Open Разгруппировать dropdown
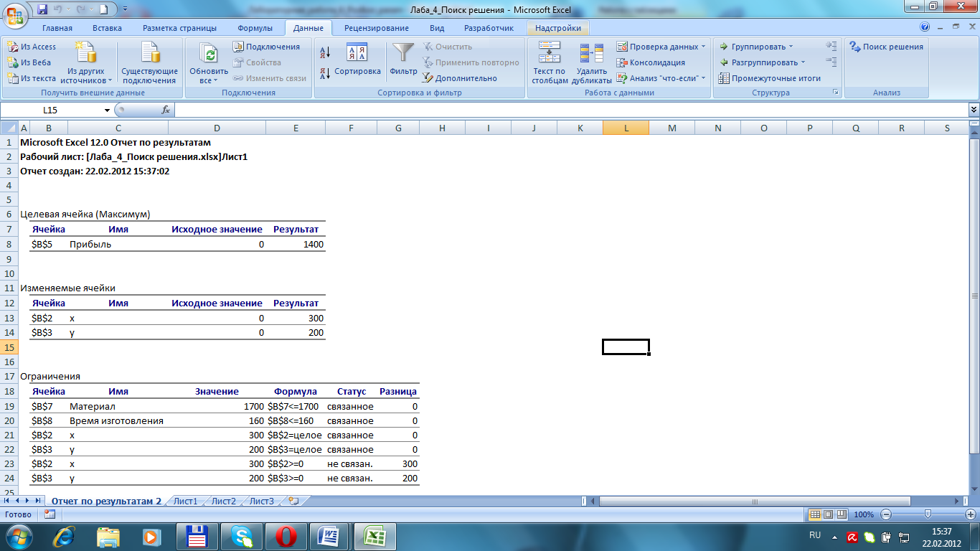This screenshot has width=980, height=551. coord(762,62)
